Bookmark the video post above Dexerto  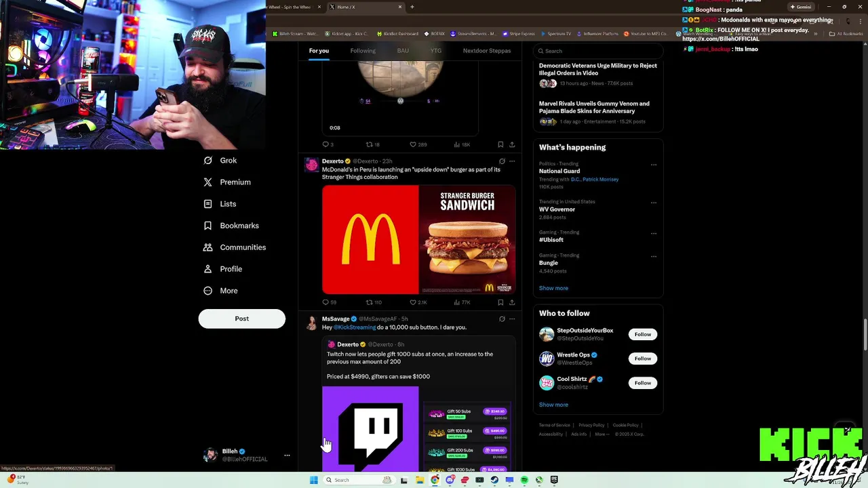500,144
